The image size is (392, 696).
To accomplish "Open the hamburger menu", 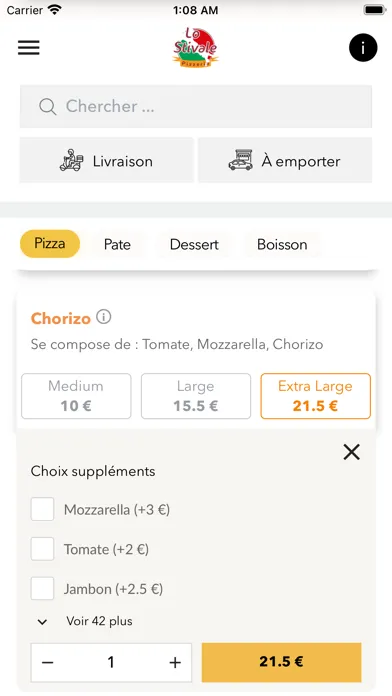I will click(x=29, y=47).
